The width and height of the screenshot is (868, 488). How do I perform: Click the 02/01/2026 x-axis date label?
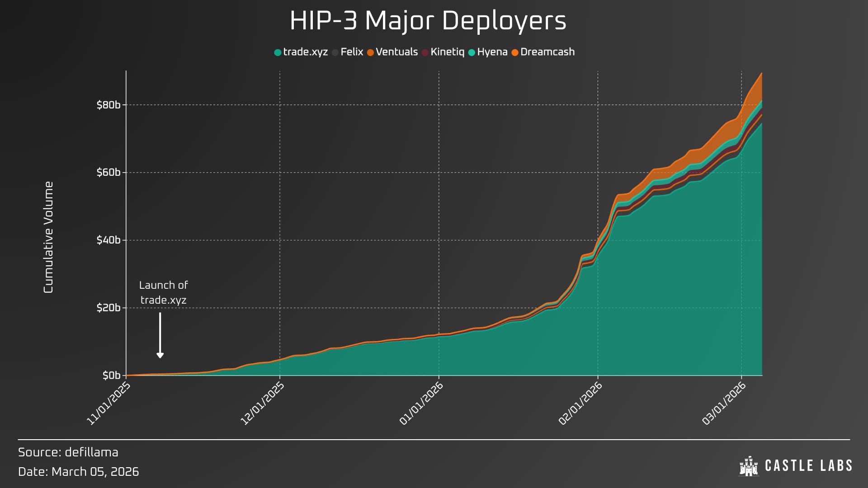click(x=580, y=404)
